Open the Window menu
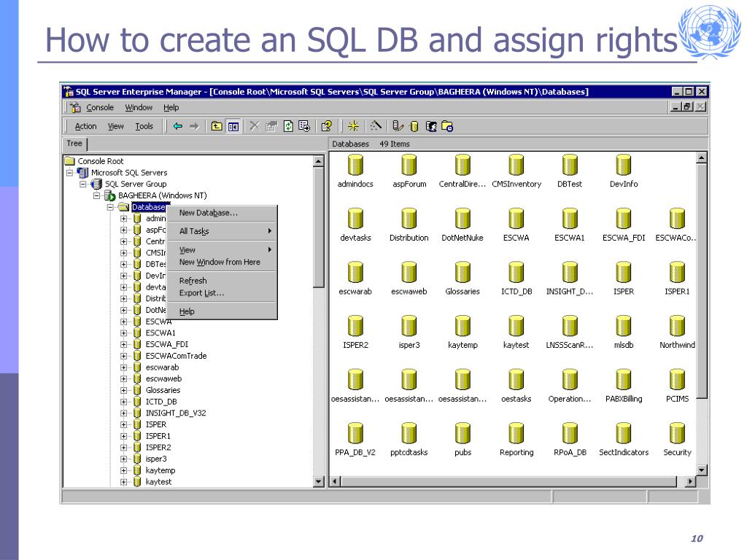 tap(139, 108)
